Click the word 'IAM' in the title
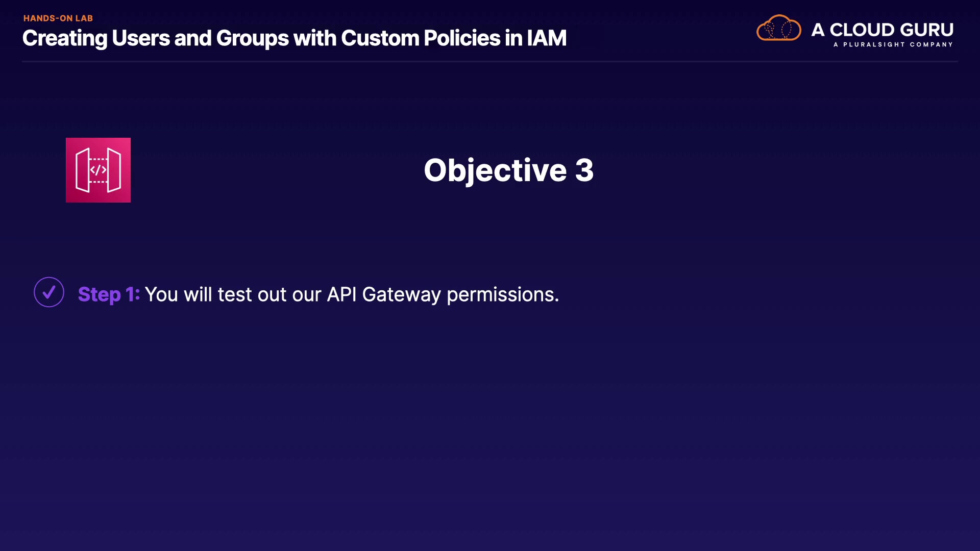This screenshot has width=980, height=551. [546, 38]
